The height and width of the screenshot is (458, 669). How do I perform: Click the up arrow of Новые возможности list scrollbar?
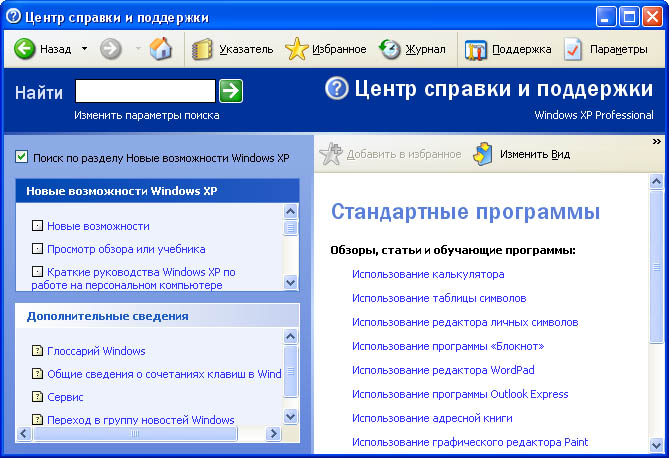coord(291,212)
